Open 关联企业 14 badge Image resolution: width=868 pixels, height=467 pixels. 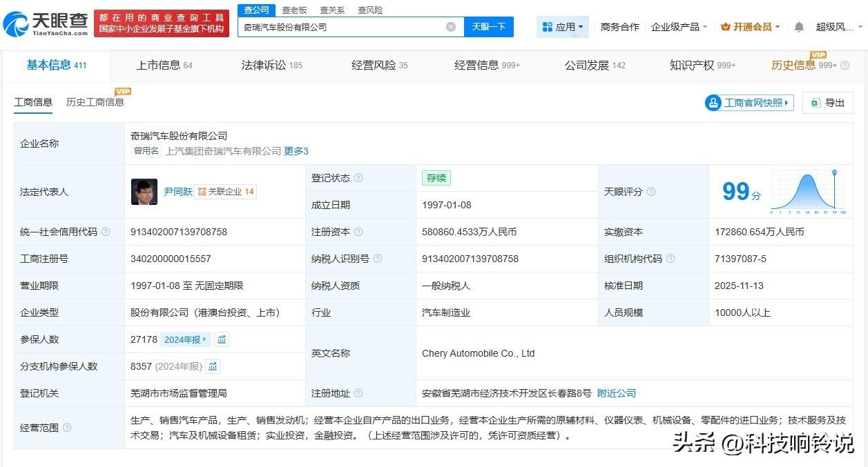[x=226, y=192]
